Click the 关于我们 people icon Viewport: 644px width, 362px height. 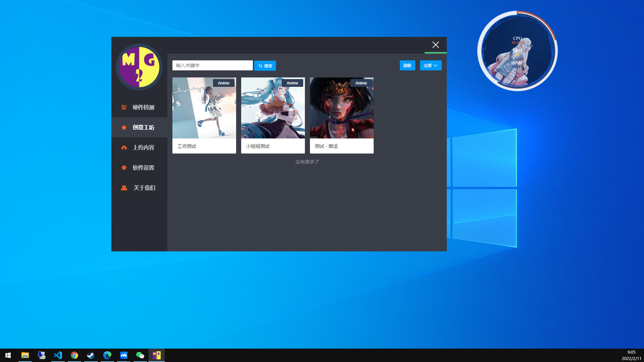124,188
